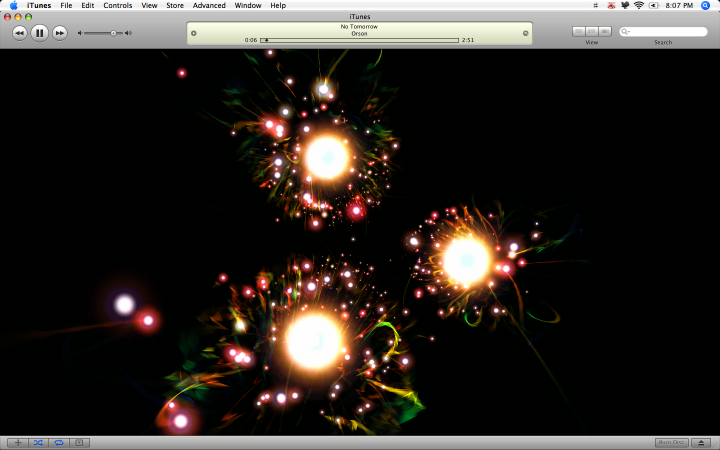Viewport: 720px width, 450px height.
Task: Skip forward to the next track
Action: (60, 33)
